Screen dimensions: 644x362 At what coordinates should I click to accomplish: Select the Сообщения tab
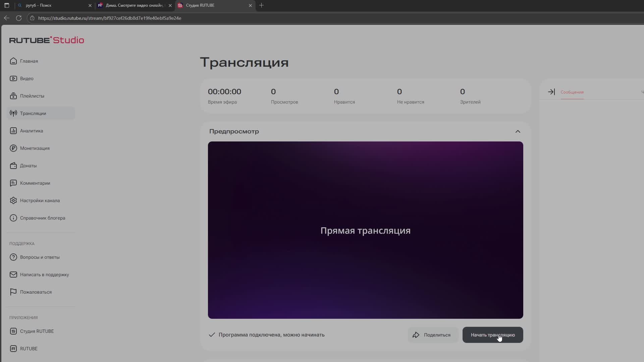click(x=572, y=92)
